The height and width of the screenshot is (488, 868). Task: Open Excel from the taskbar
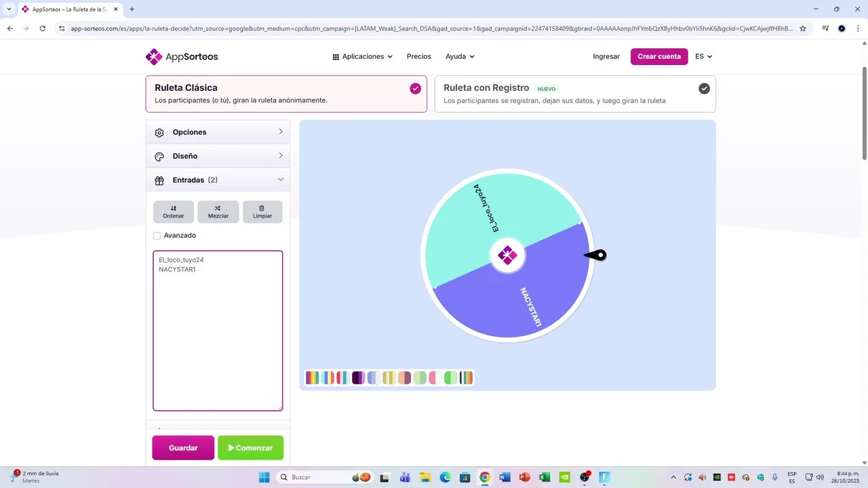(545, 477)
